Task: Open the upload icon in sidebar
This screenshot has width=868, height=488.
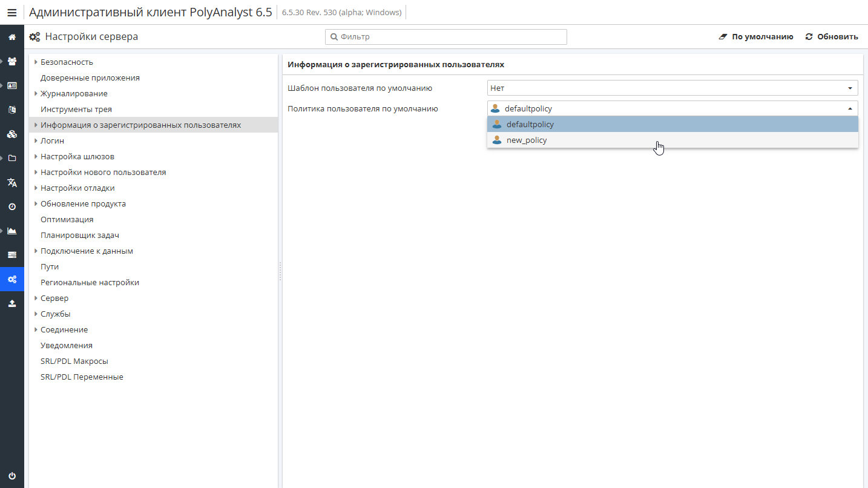Action: coord(12,303)
